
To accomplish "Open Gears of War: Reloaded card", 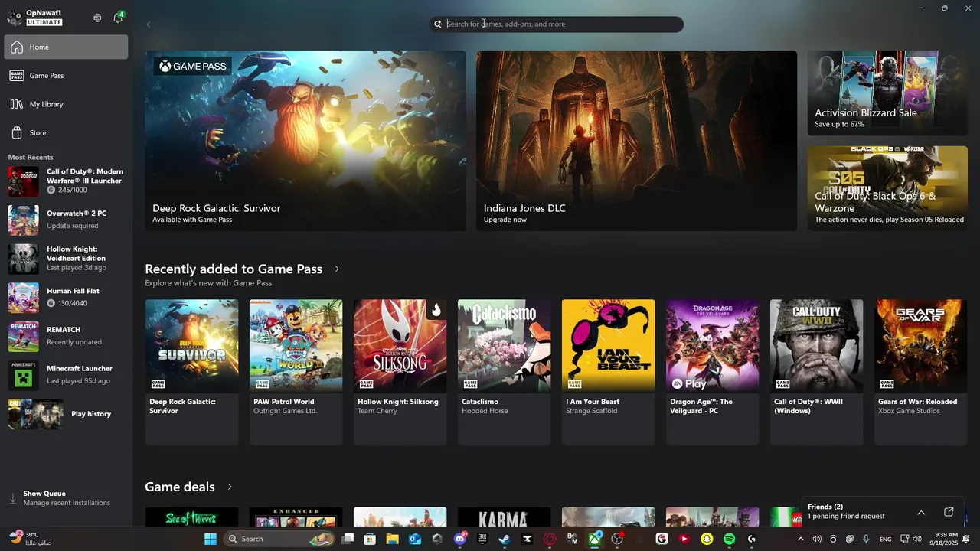I will pyautogui.click(x=920, y=372).
